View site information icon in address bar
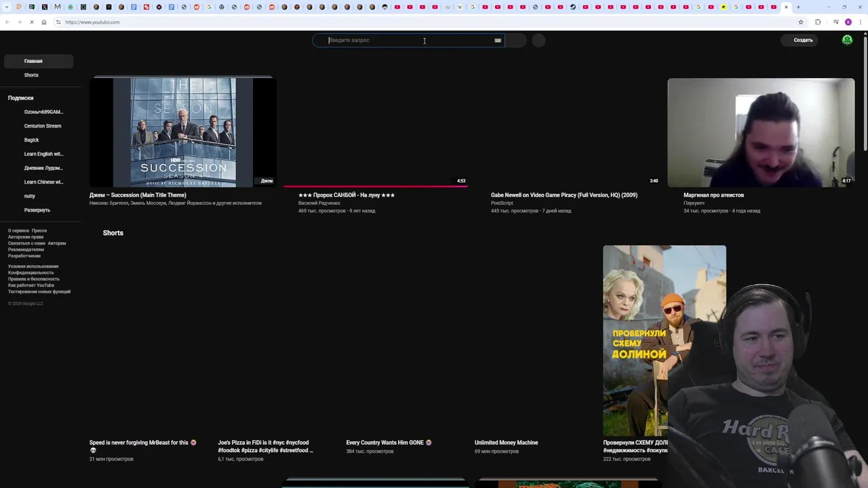Image resolution: width=868 pixels, height=488 pixels. point(58,22)
